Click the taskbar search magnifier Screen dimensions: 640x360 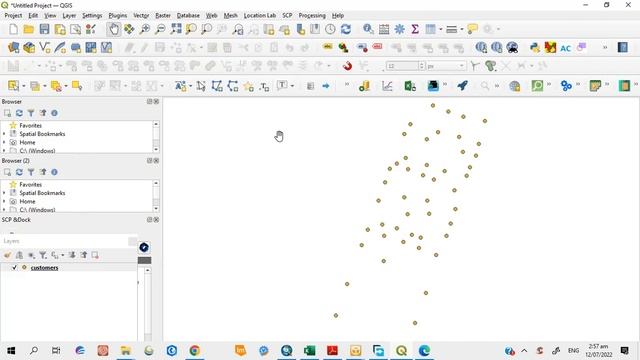(x=34, y=351)
